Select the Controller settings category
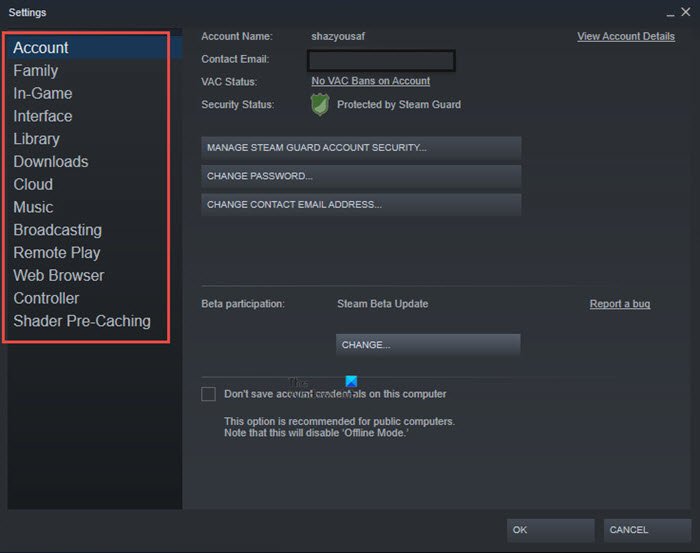700x553 pixels. [46, 298]
